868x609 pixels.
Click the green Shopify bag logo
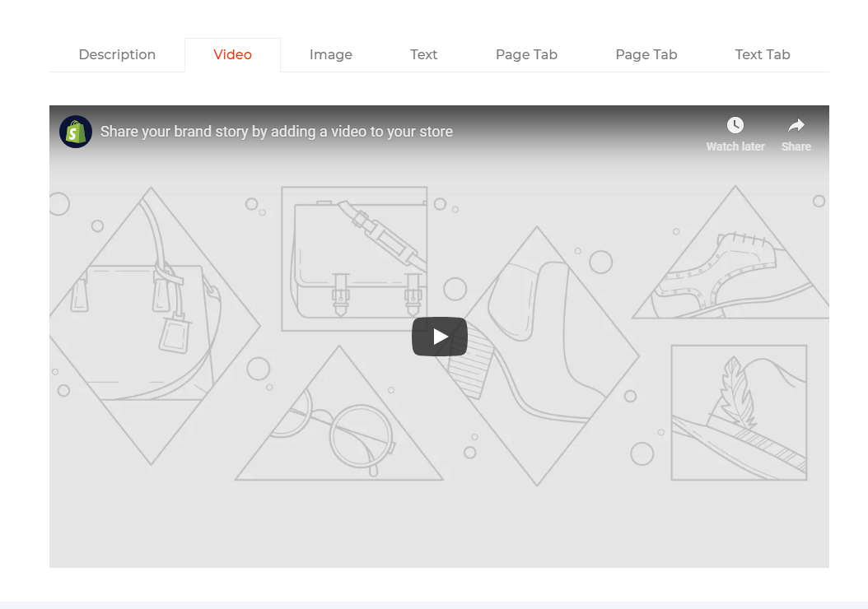coord(75,130)
